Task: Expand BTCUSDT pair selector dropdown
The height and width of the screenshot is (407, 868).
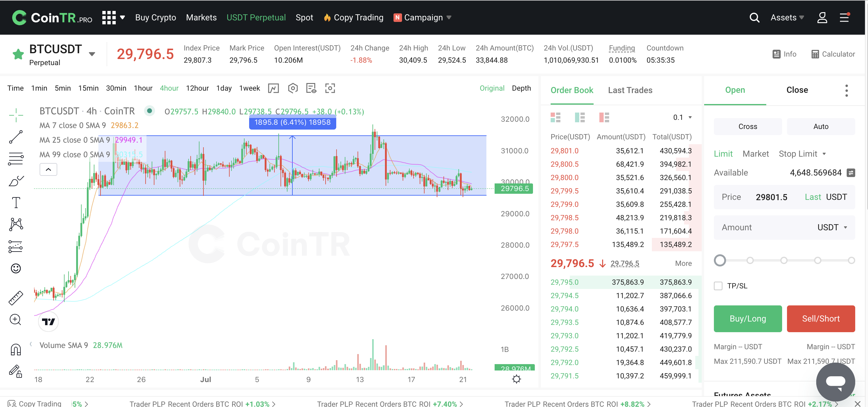Action: pos(92,54)
